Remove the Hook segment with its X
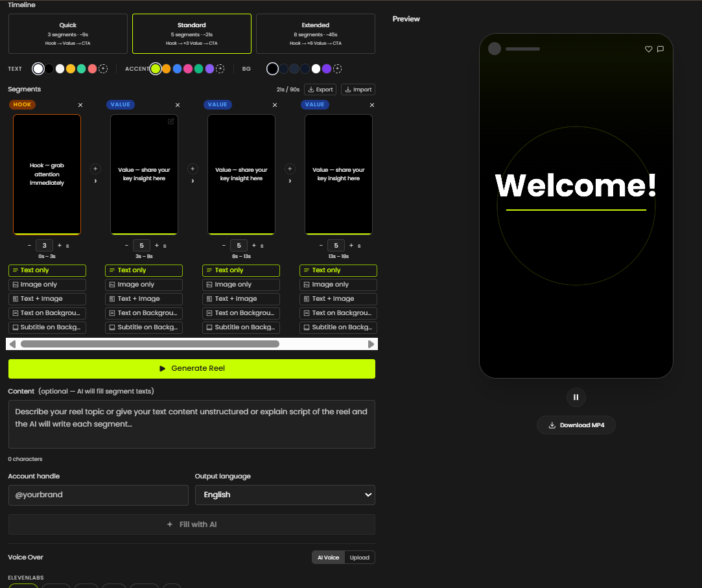 80,105
